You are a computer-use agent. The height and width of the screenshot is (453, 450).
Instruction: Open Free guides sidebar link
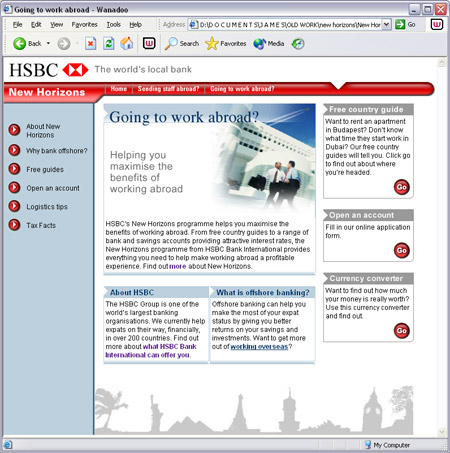coord(45,169)
